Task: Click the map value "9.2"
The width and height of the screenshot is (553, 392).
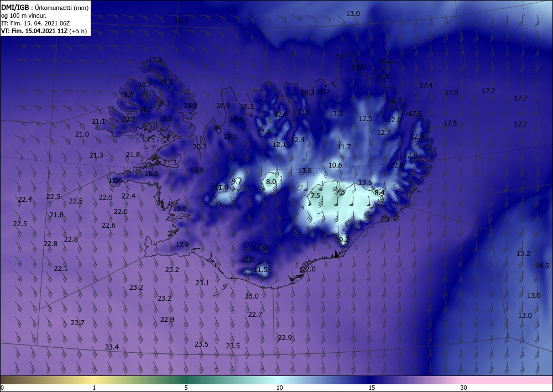Action: coord(344,240)
